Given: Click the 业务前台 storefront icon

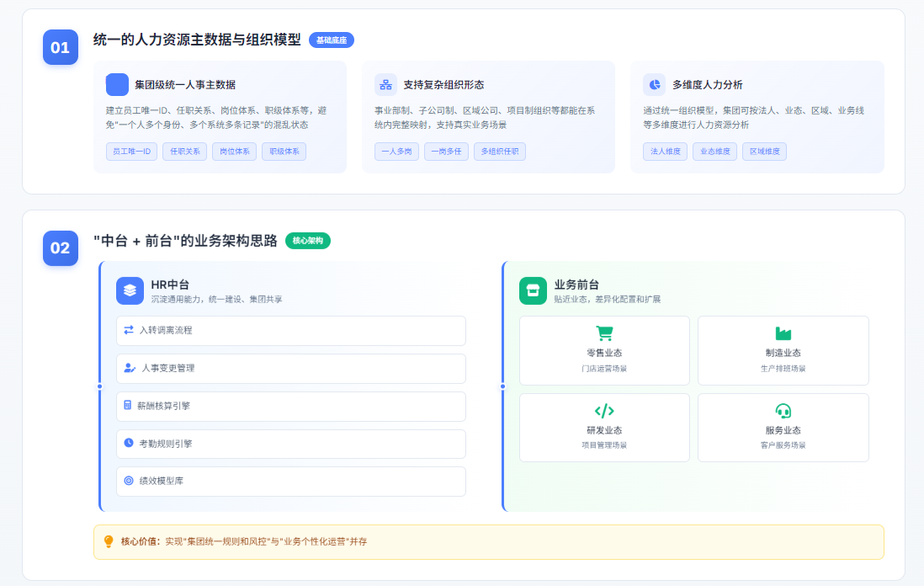Looking at the screenshot, I should point(533,290).
